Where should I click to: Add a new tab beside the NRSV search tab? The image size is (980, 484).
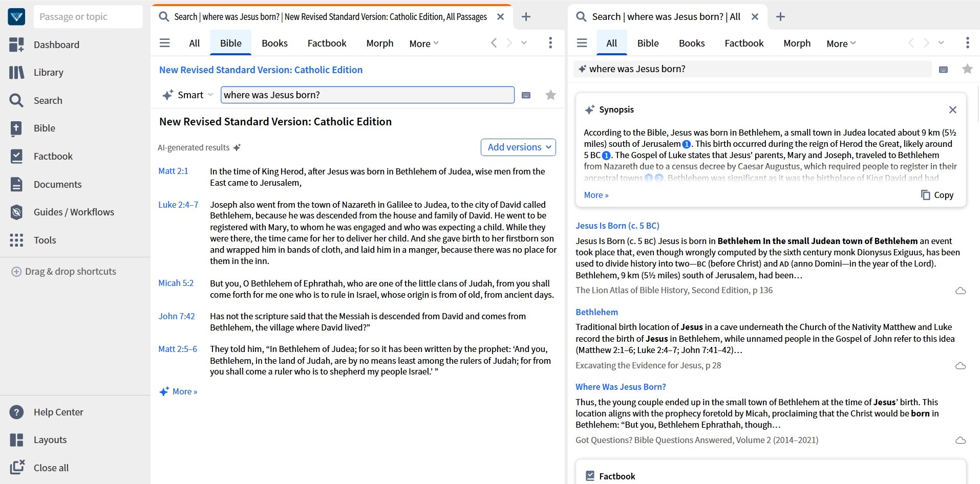pyautogui.click(x=526, y=17)
